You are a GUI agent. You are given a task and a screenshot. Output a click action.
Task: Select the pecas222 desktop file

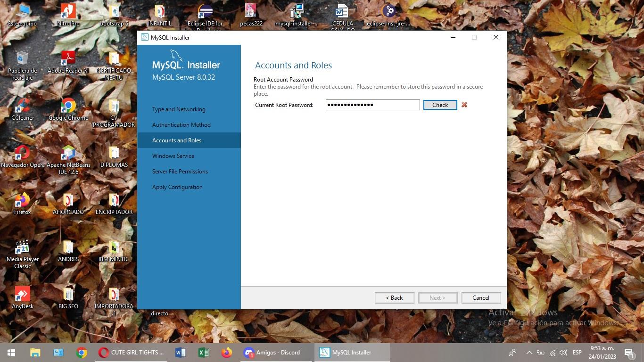pos(251,15)
